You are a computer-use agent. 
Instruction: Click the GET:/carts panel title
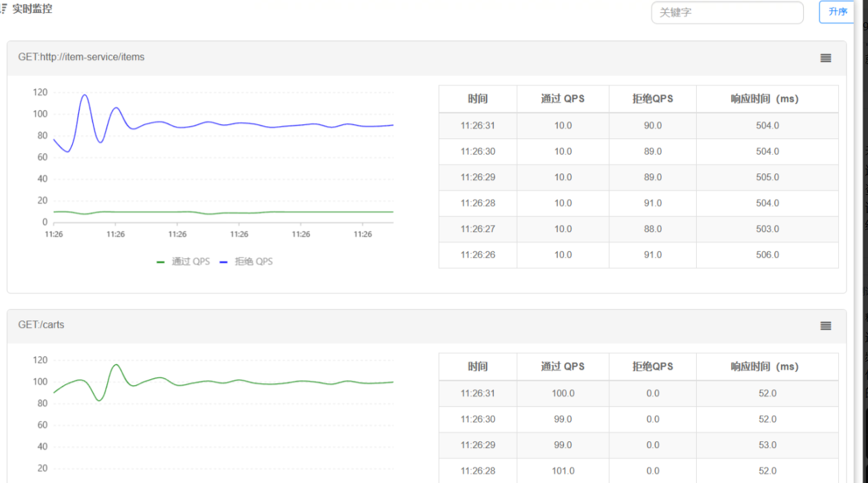tap(41, 325)
